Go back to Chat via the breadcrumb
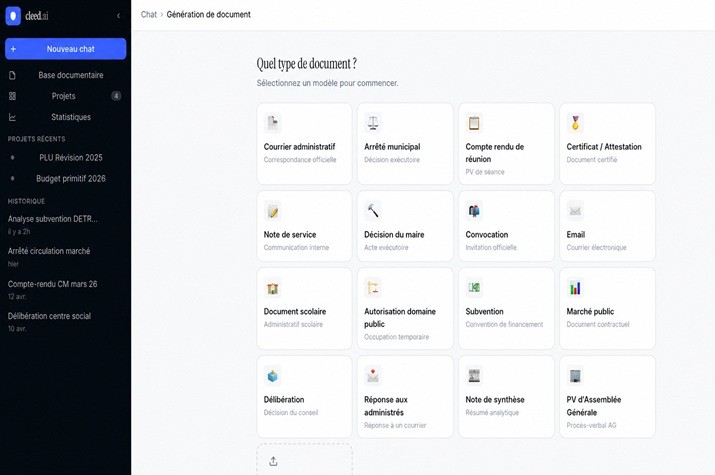The width and height of the screenshot is (715, 475). click(x=149, y=15)
